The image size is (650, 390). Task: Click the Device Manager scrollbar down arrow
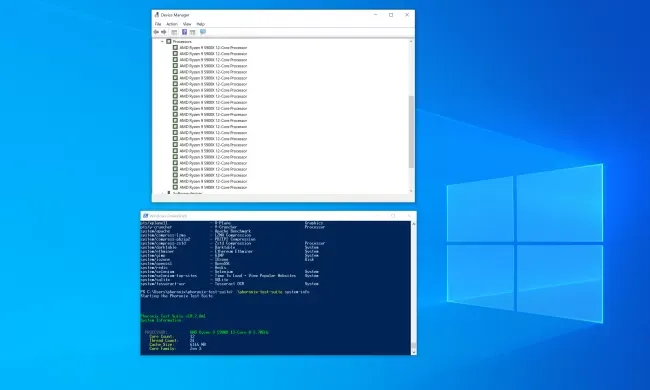[x=411, y=191]
